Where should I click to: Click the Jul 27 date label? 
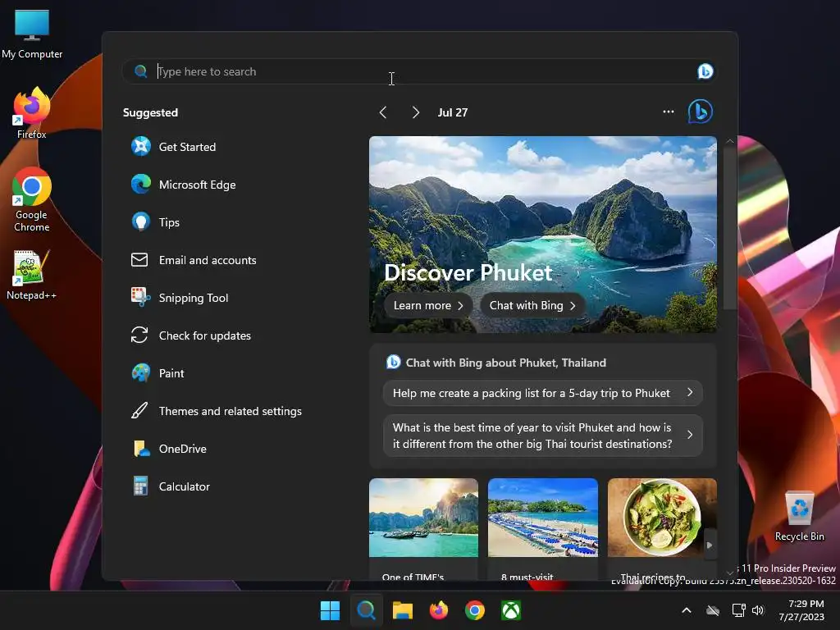point(453,112)
